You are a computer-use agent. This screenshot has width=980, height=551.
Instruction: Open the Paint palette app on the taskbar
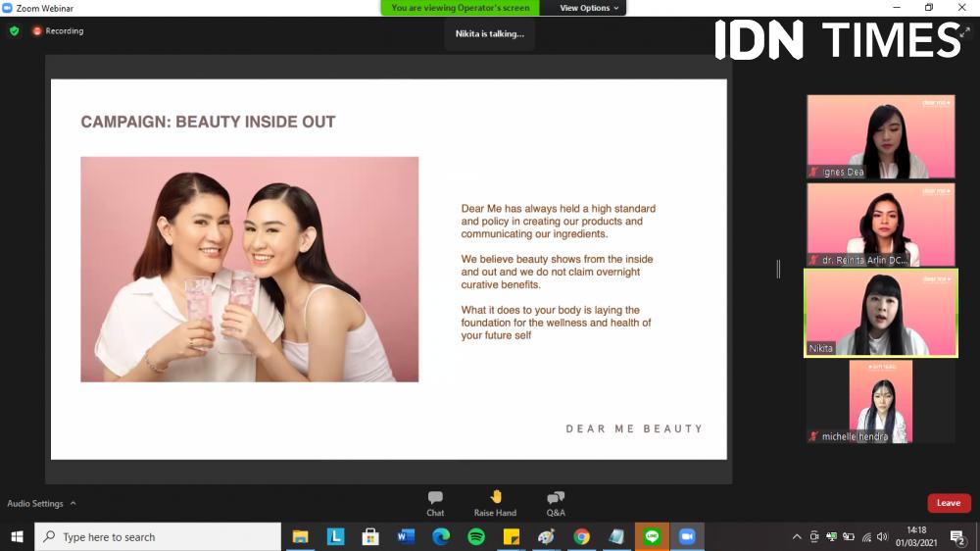tap(546, 536)
